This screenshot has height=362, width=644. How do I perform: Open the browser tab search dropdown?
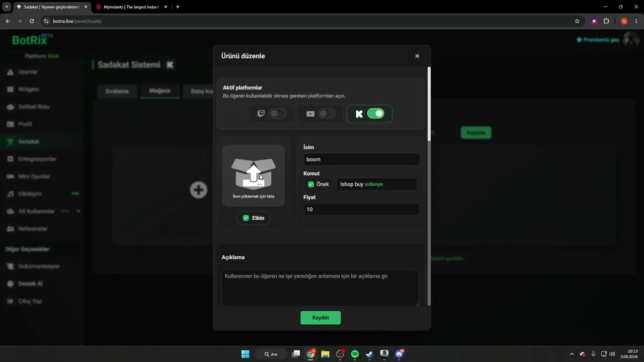(x=7, y=7)
